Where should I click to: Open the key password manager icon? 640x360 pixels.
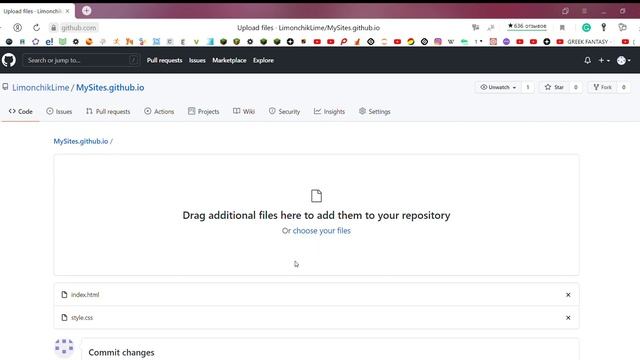click(604, 27)
